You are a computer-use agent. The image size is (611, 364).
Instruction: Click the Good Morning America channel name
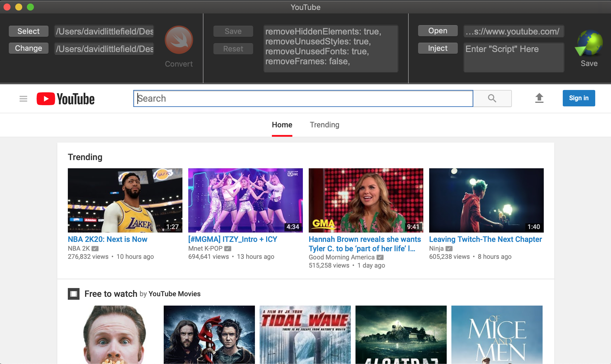(342, 257)
